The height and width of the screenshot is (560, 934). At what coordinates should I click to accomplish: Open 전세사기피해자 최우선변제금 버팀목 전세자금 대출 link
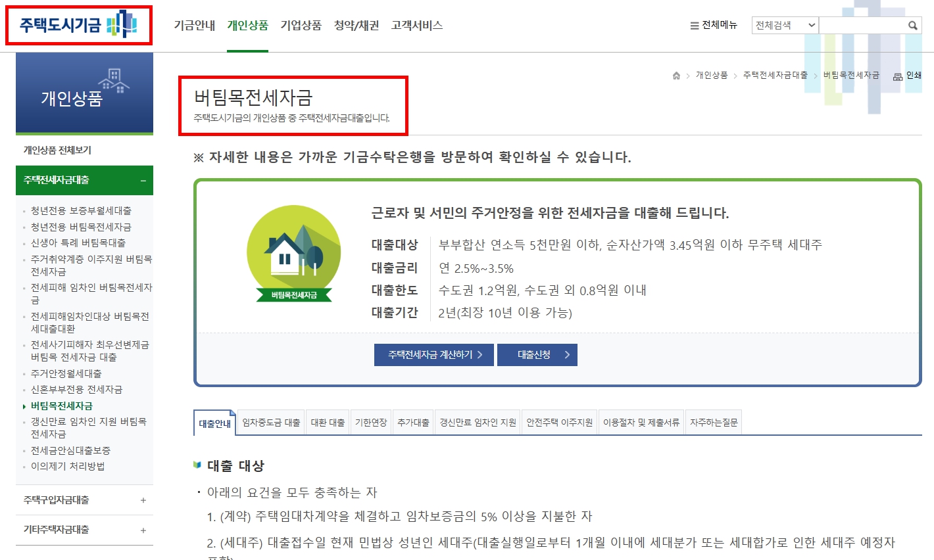(90, 351)
